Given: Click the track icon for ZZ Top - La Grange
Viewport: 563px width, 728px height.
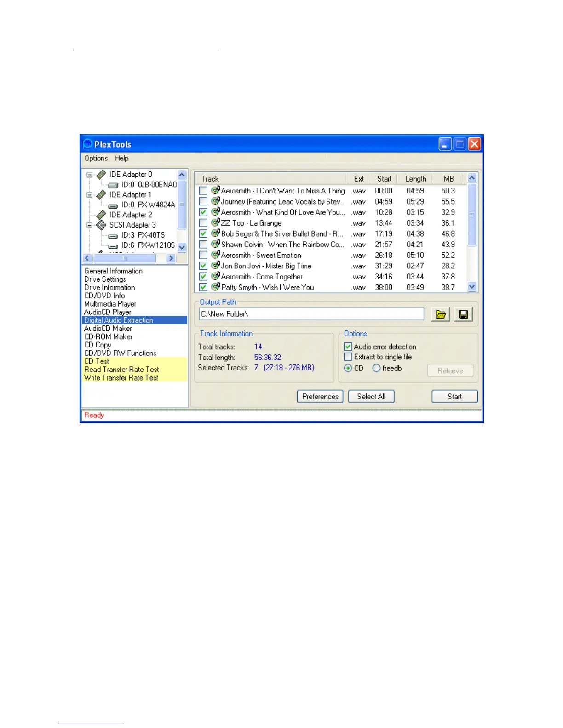Looking at the screenshot, I should [215, 222].
